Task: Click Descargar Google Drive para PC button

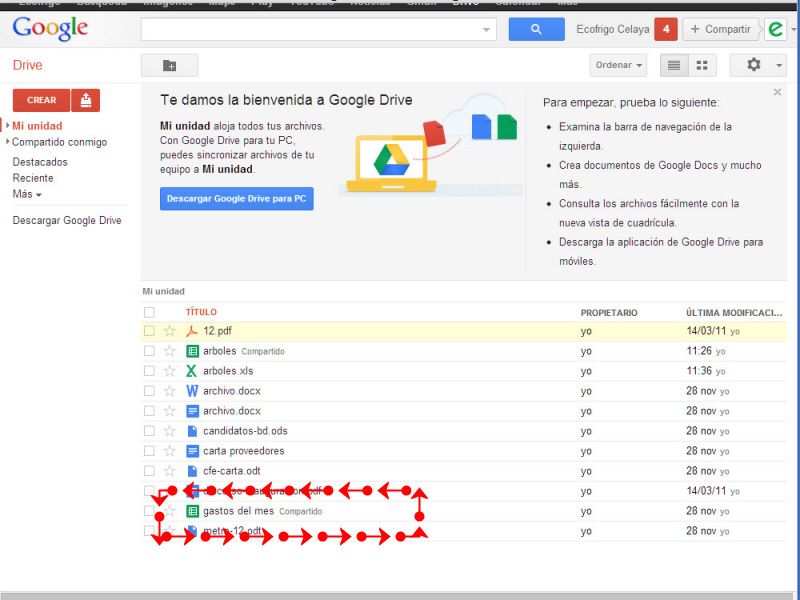Action: click(x=236, y=199)
